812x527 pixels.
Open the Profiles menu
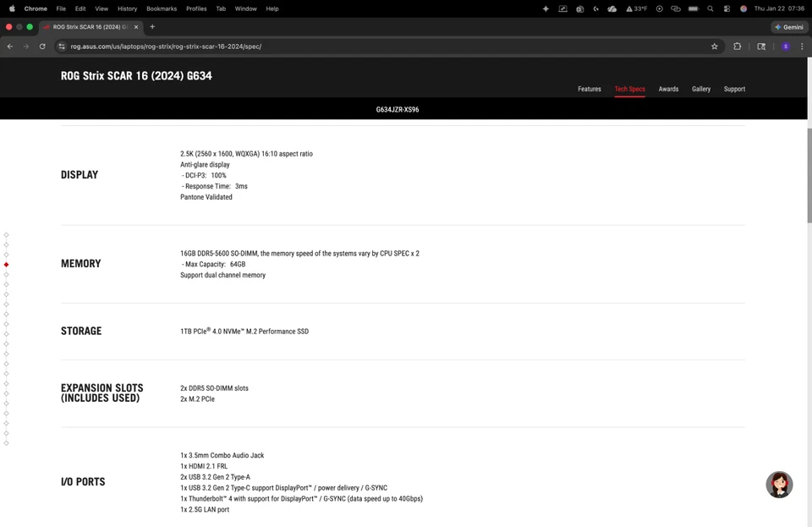coord(196,8)
